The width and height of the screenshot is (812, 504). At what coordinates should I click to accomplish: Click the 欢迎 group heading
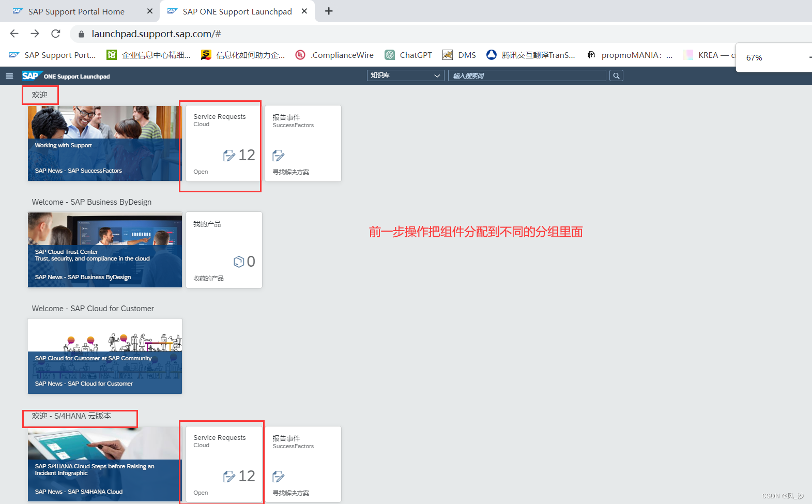tap(40, 95)
